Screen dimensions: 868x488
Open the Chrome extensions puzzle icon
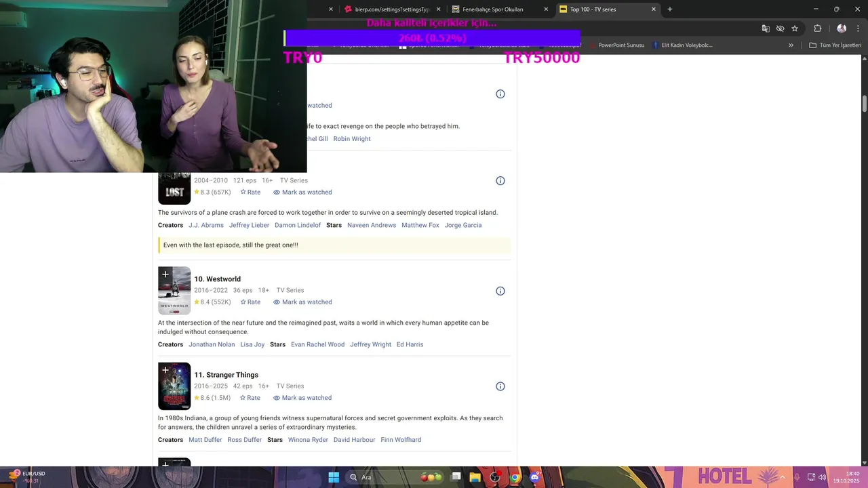click(817, 28)
